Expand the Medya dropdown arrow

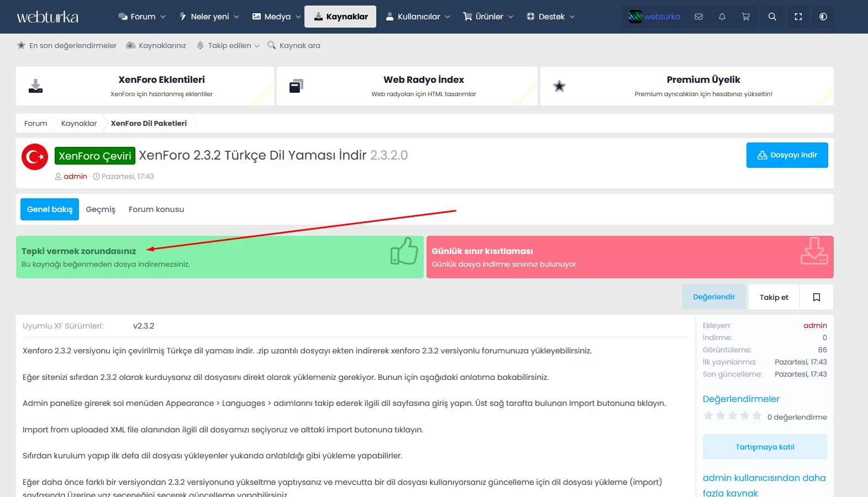click(x=298, y=17)
